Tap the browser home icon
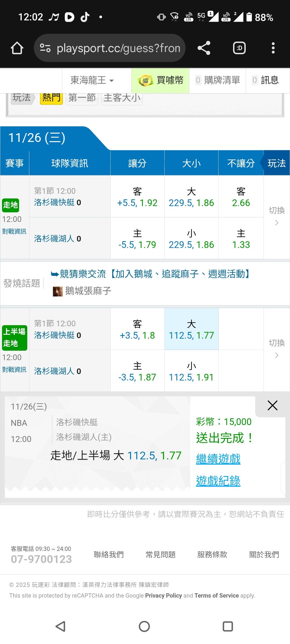The width and height of the screenshot is (290, 644). click(17, 48)
